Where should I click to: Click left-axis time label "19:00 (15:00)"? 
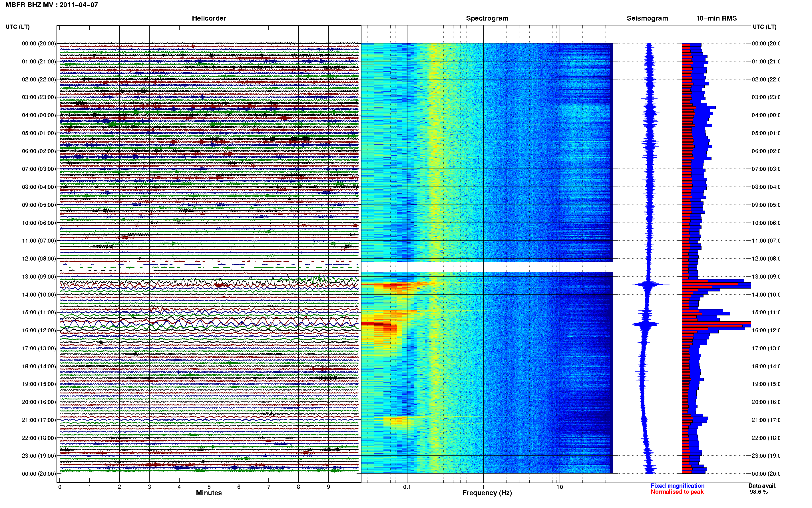click(39, 384)
